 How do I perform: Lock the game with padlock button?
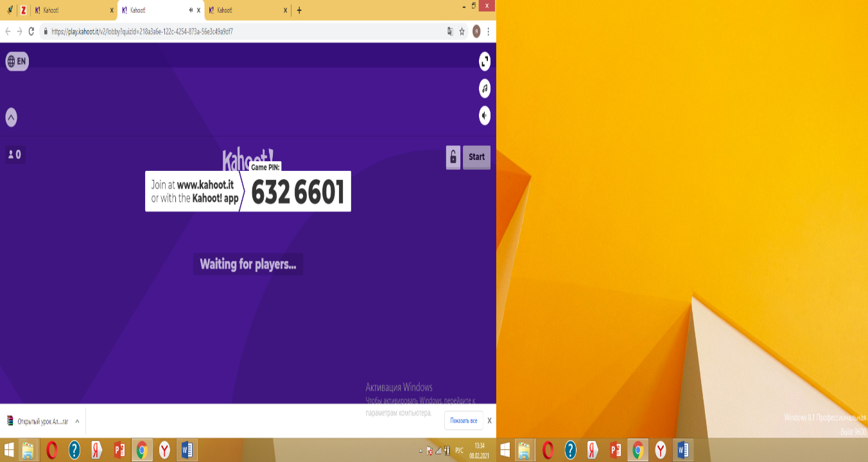(x=453, y=157)
